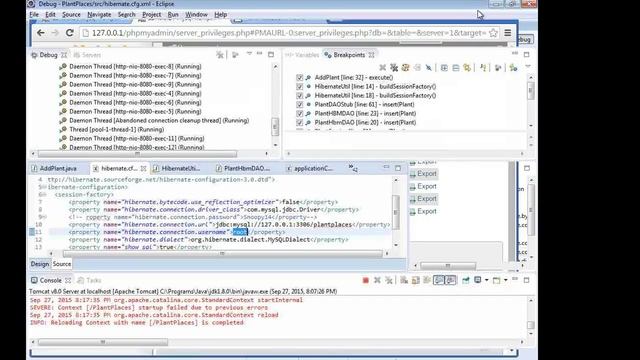Uncheck HibernateUtil line 18 breakpoint checkbox
Screen dimensions: 640x360
pyautogui.click(x=300, y=96)
